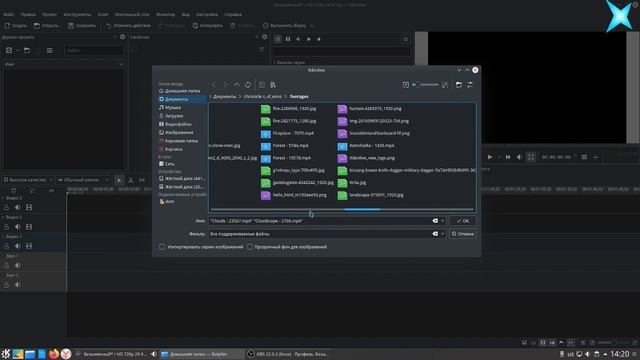Open the Высокое качество dropdown on timeline
The image size is (640, 360).
coord(28,180)
